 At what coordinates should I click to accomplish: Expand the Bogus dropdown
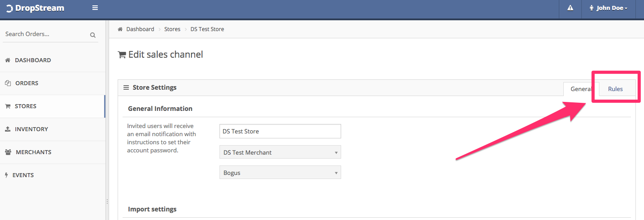point(280,173)
